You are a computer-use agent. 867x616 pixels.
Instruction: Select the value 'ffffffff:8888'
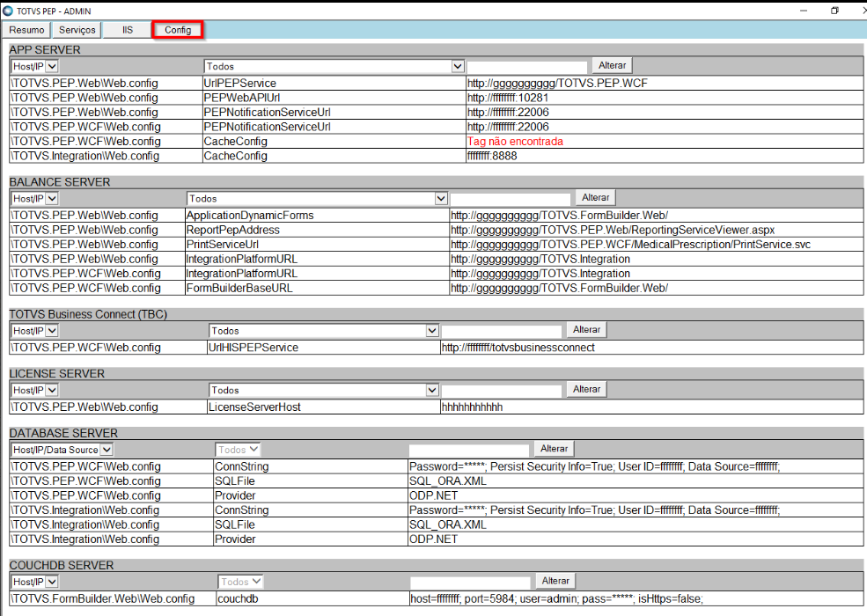point(492,156)
